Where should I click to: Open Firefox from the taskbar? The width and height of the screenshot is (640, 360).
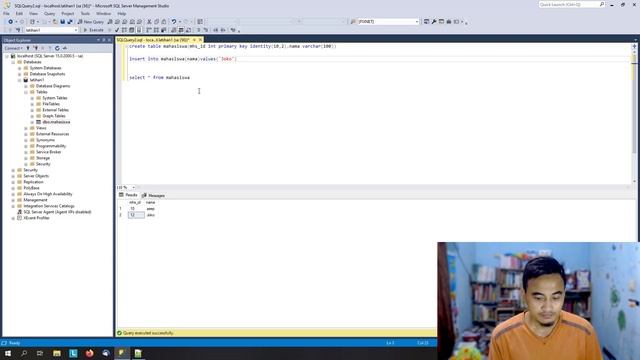click(x=89, y=353)
